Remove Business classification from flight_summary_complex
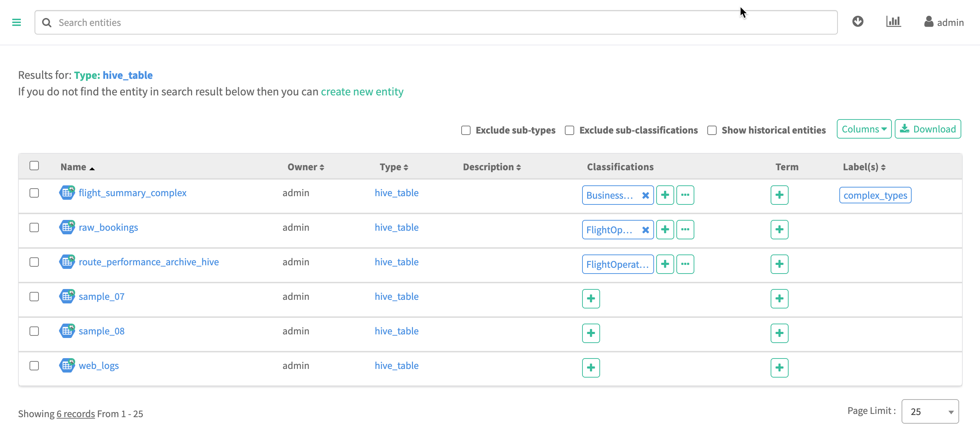Image resolution: width=980 pixels, height=442 pixels. 645,195
